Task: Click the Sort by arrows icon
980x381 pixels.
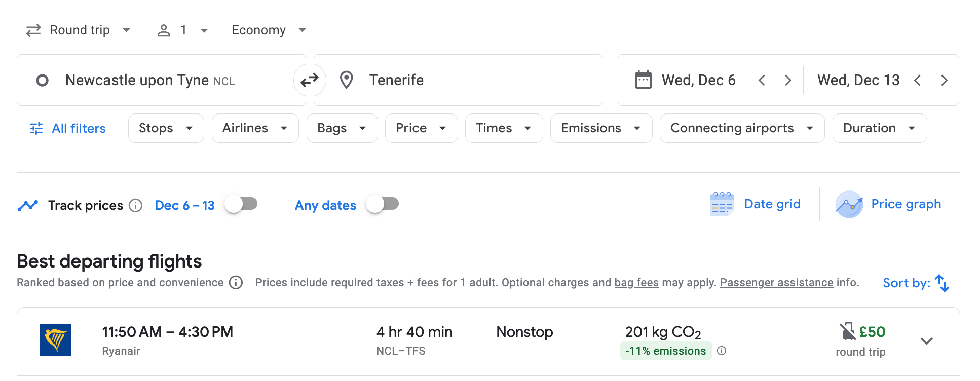Action: click(x=941, y=283)
